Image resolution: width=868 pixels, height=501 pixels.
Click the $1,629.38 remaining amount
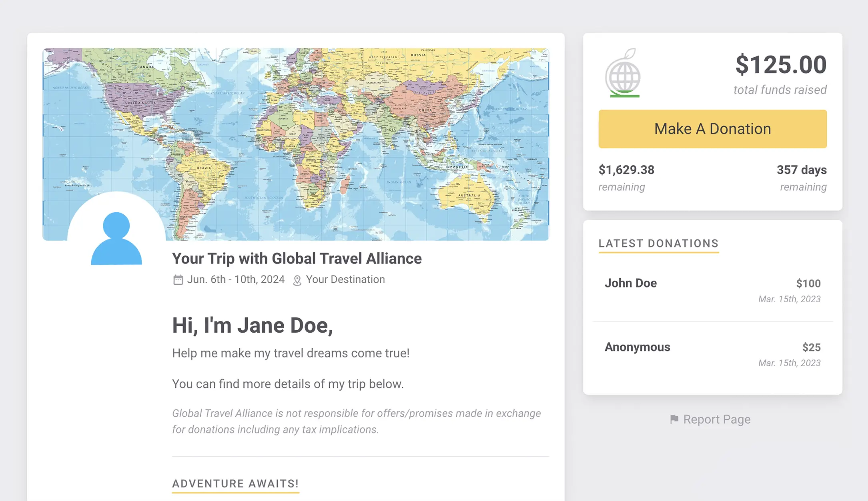click(626, 170)
